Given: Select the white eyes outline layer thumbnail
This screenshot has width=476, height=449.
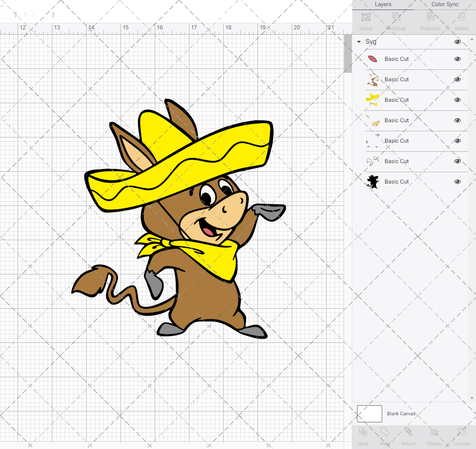Looking at the screenshot, I should click(373, 161).
